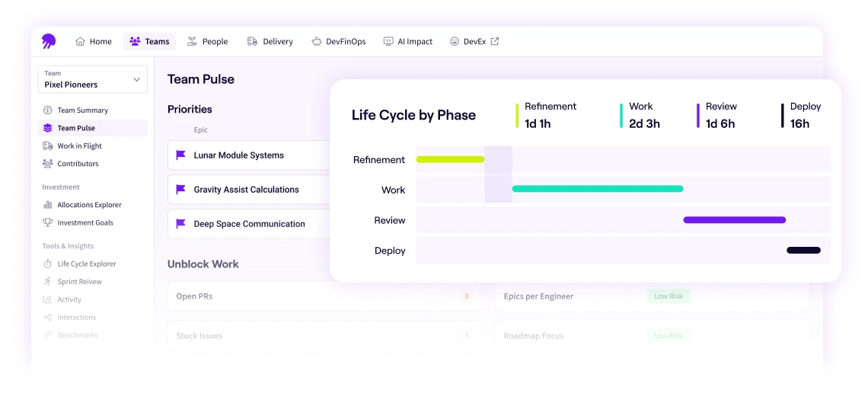Click the Low Risk badge for Epics per Engineer

pyautogui.click(x=669, y=296)
